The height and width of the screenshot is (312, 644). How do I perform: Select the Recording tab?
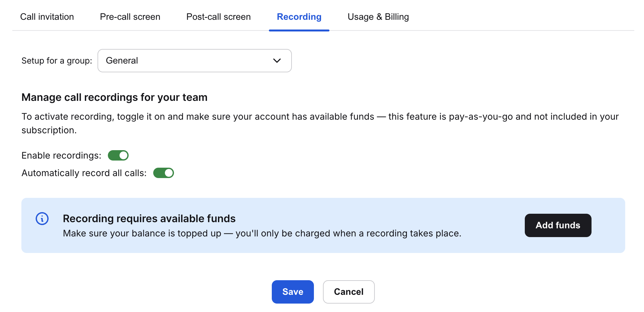pyautogui.click(x=299, y=17)
